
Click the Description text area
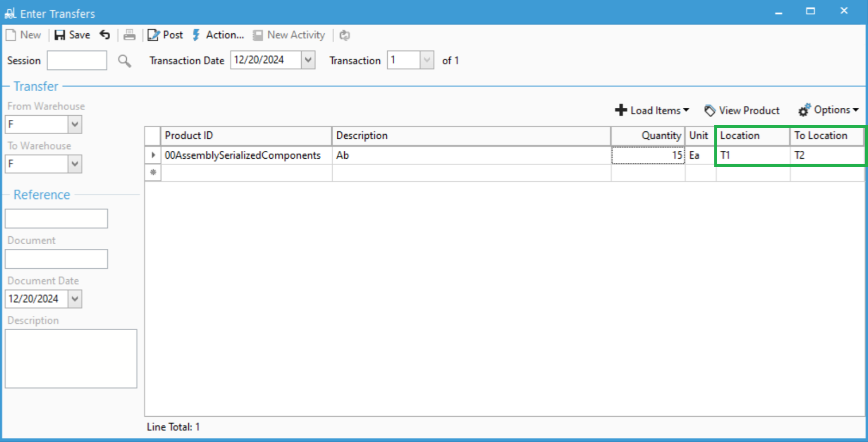point(71,358)
